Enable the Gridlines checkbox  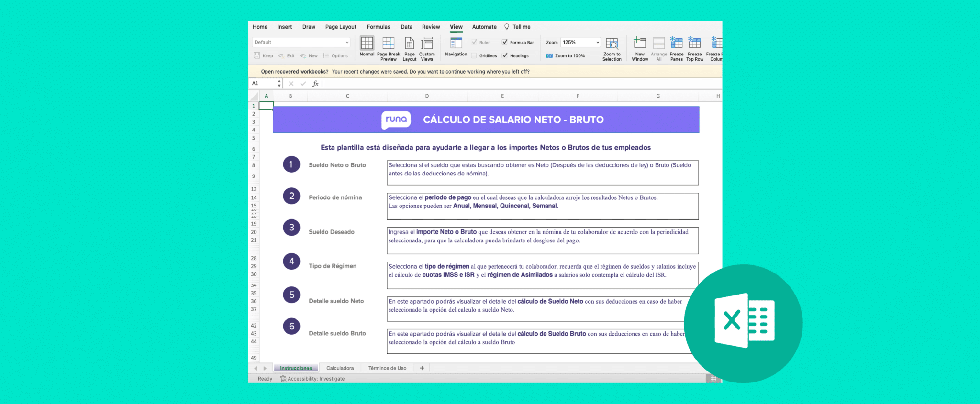pos(474,55)
